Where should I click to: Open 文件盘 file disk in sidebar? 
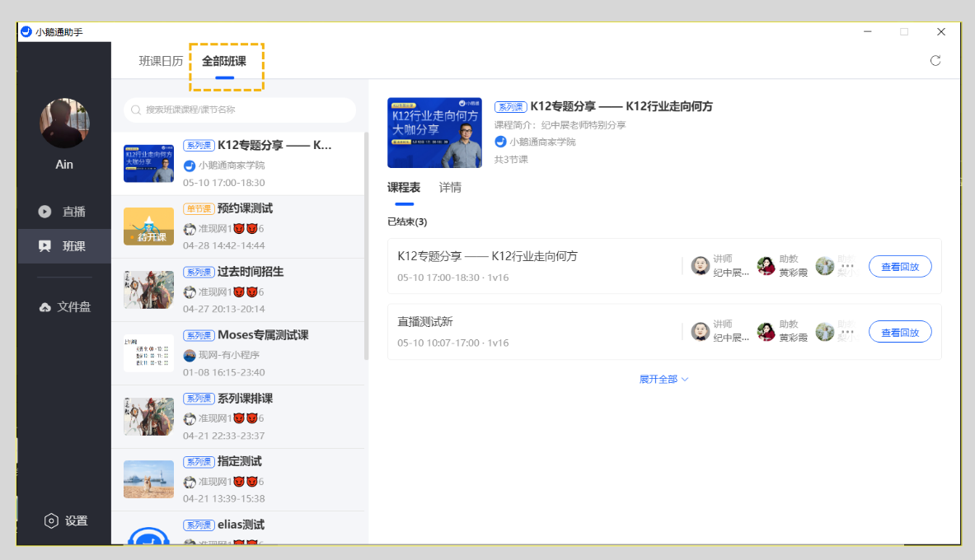64,307
